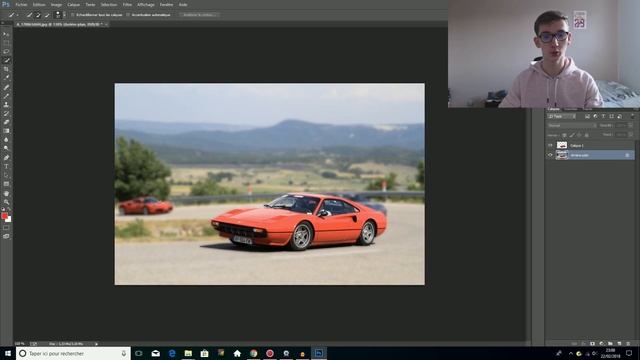
Task: Select the Healing Brush tool
Action: [x=6, y=87]
